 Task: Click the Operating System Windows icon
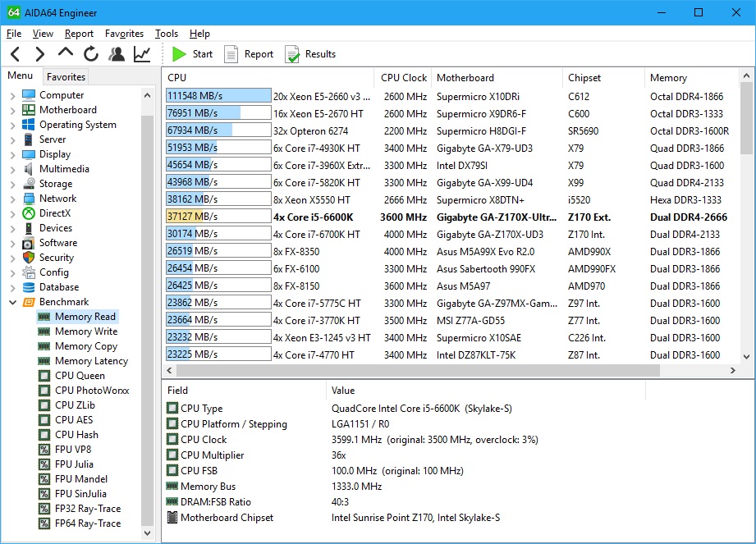pyautogui.click(x=29, y=125)
